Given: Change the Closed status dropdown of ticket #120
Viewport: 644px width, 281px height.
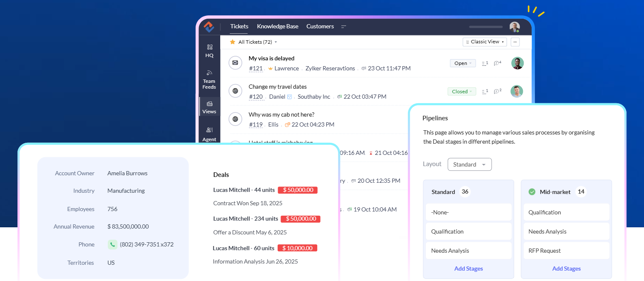Looking at the screenshot, I should [462, 91].
